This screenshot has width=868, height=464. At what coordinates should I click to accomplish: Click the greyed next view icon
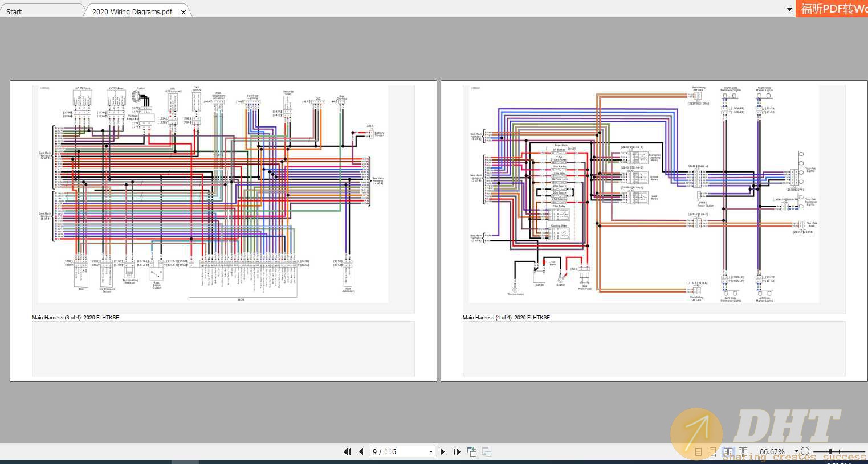pyautogui.click(x=487, y=451)
